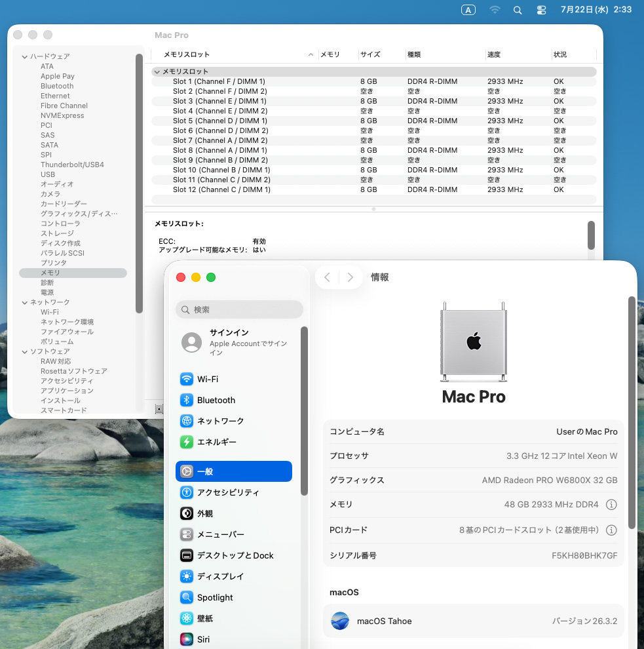The width and height of the screenshot is (644, 649).
Task: Click the 外観 appearance icon
Action: 187,513
